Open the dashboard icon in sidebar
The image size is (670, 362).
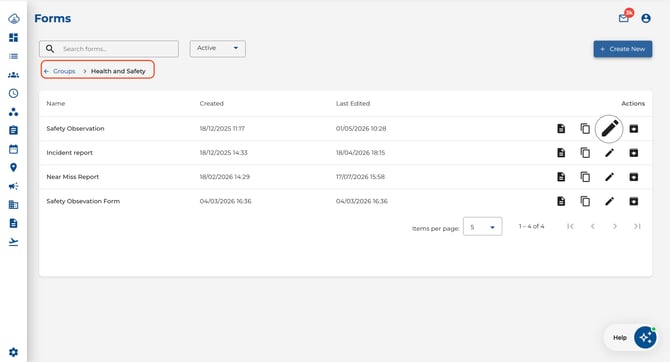point(14,38)
